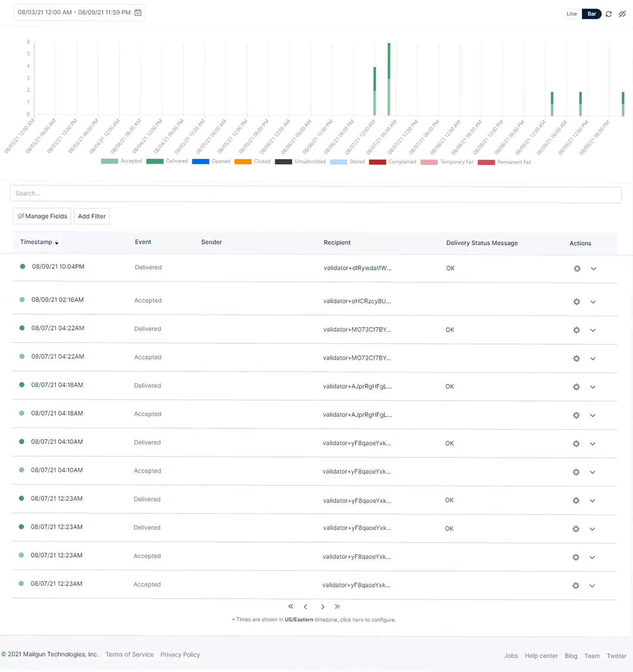
Task: Sort by the Timestamp column header
Action: click(x=39, y=242)
